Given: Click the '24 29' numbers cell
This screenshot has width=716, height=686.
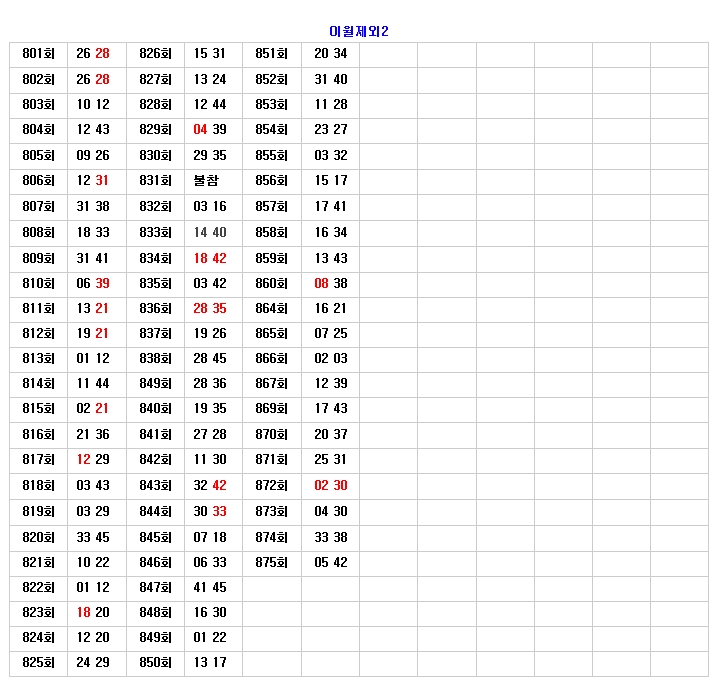Looking at the screenshot, I should tap(93, 662).
